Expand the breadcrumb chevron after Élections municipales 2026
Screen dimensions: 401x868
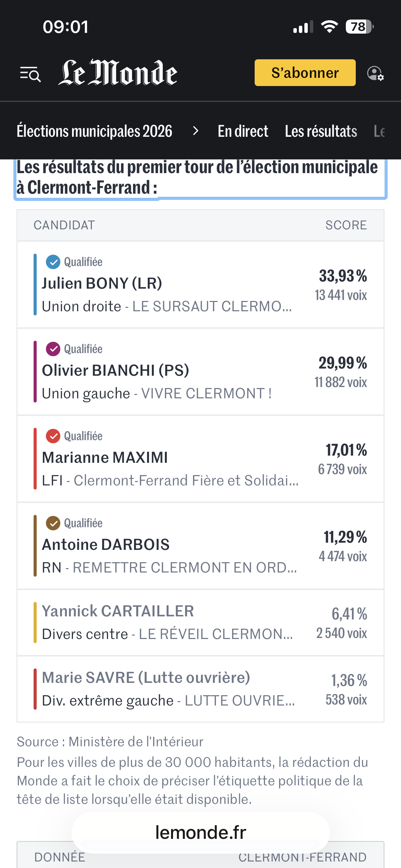tap(196, 131)
